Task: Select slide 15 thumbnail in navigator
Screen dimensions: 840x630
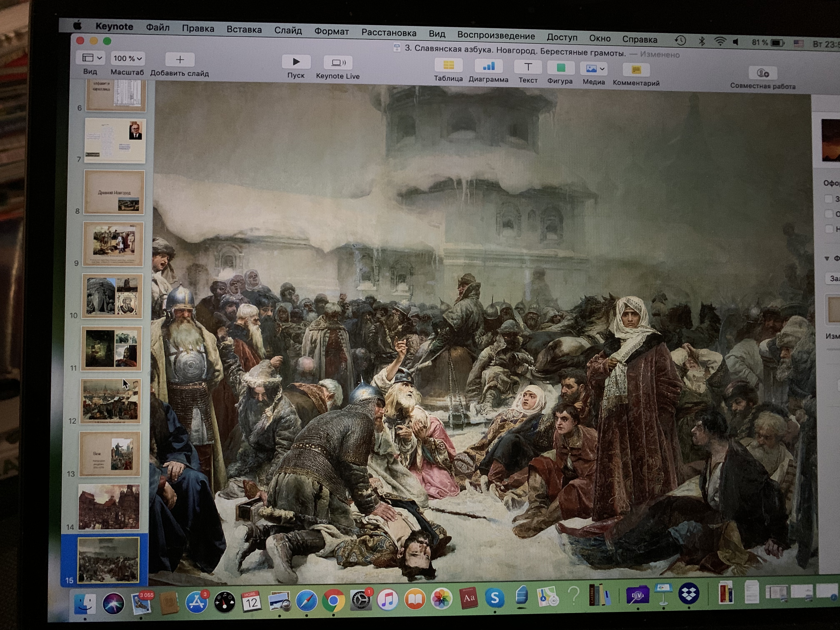Action: (109, 560)
